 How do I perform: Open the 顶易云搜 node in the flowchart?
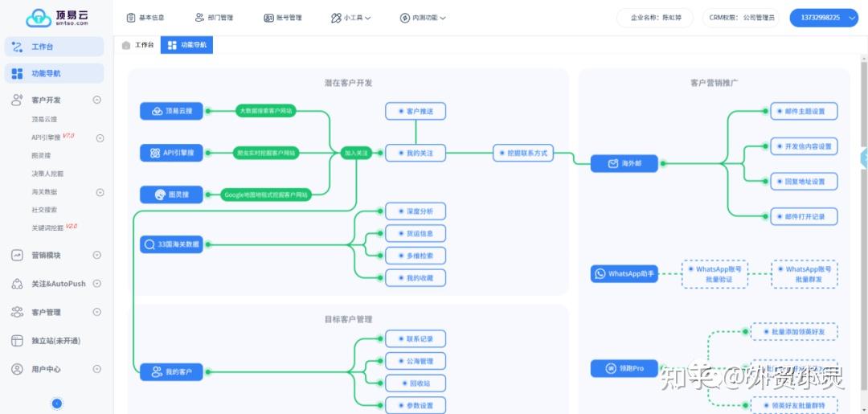point(171,111)
